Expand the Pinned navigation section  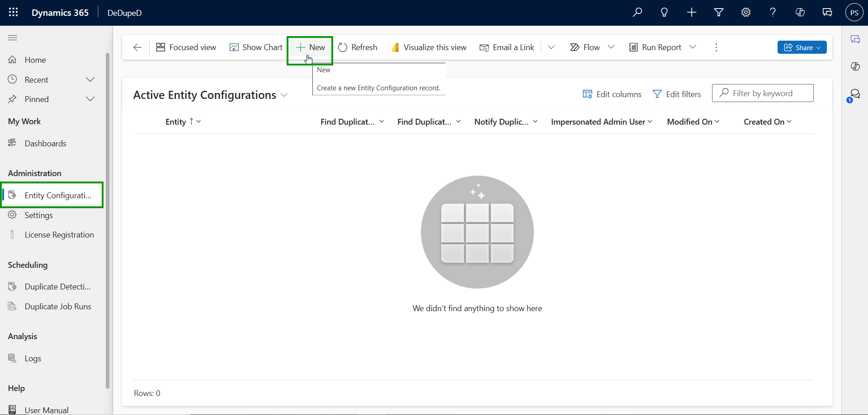coord(90,99)
